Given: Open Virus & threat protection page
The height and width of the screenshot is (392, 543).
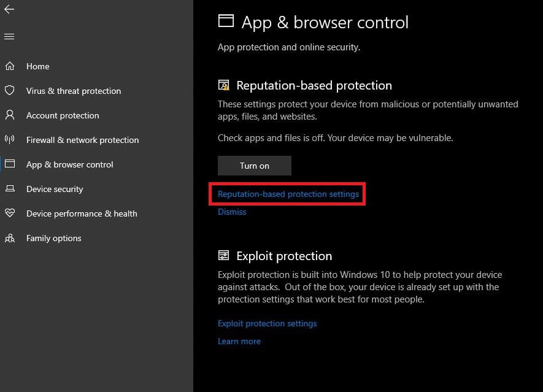Looking at the screenshot, I should [74, 91].
